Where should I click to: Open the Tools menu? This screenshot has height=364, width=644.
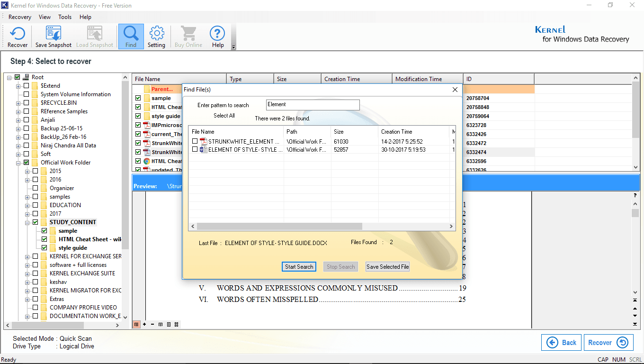(65, 17)
